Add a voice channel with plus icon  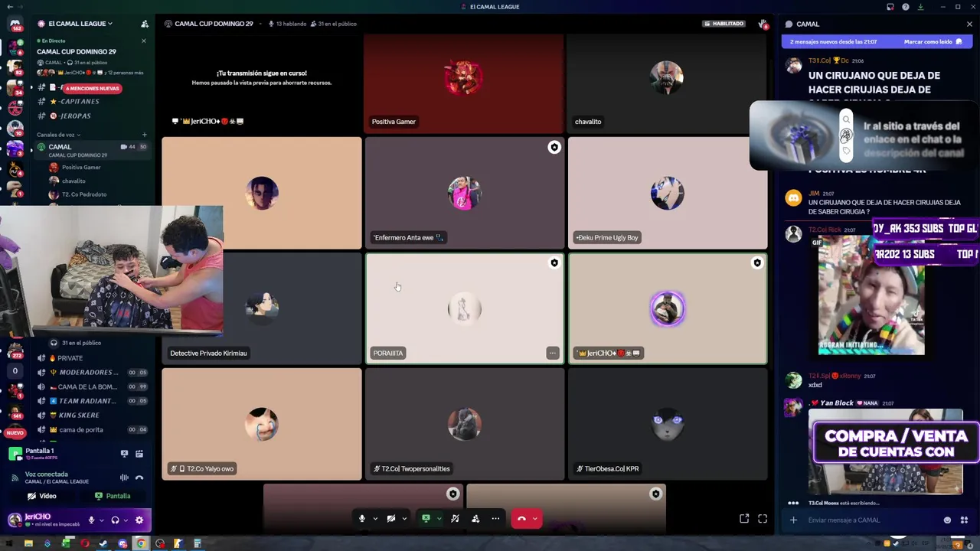pos(144,135)
